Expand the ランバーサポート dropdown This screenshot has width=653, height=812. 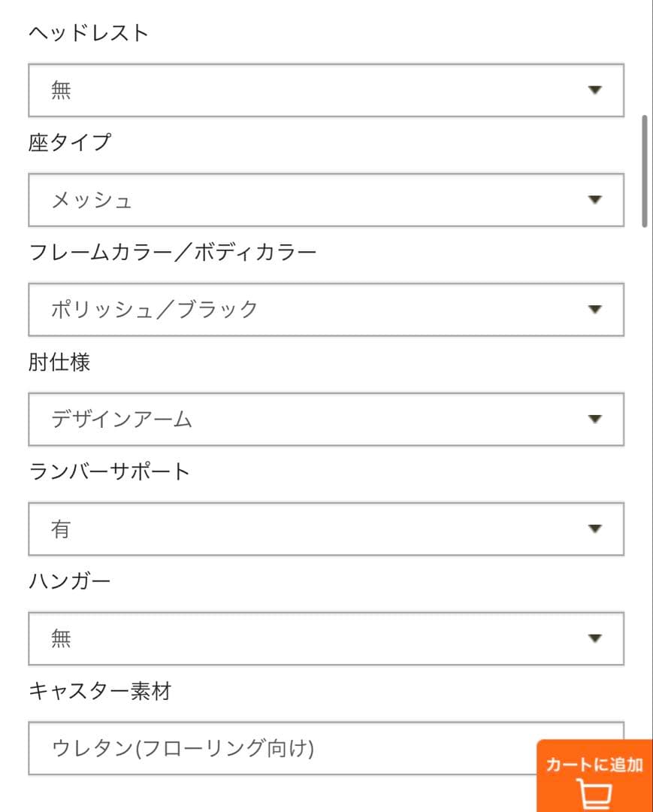coord(325,529)
